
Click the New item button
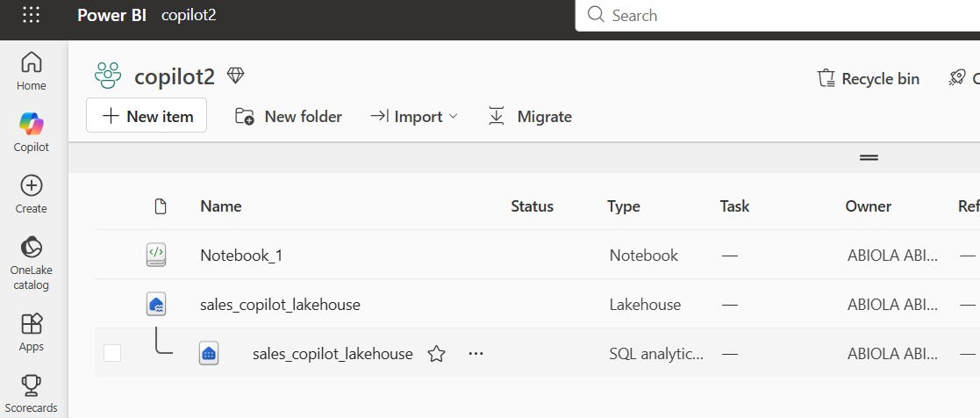(x=147, y=116)
